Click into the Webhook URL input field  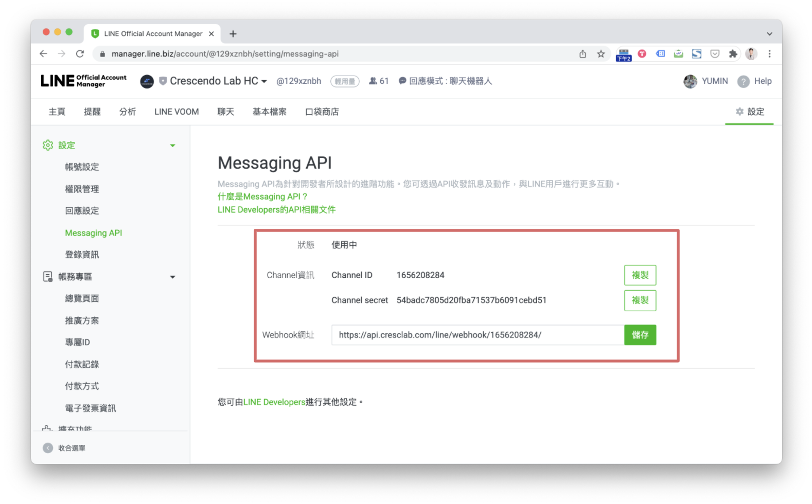coord(477,335)
